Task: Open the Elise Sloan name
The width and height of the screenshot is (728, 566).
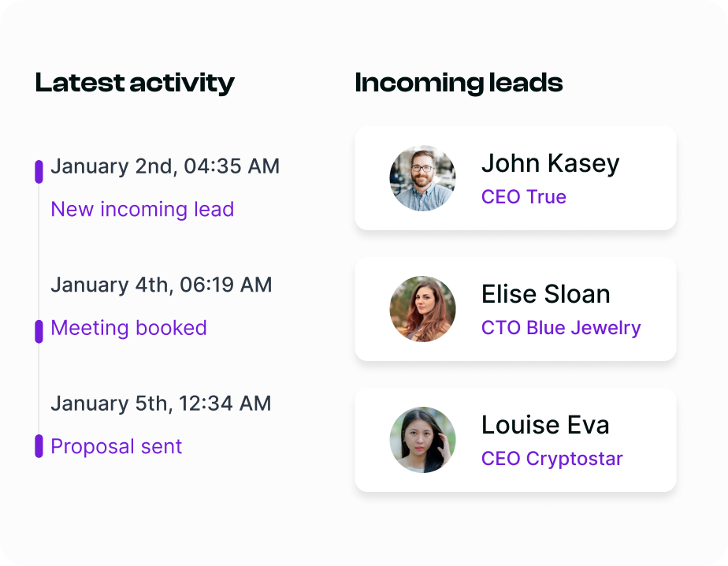Action: click(546, 294)
